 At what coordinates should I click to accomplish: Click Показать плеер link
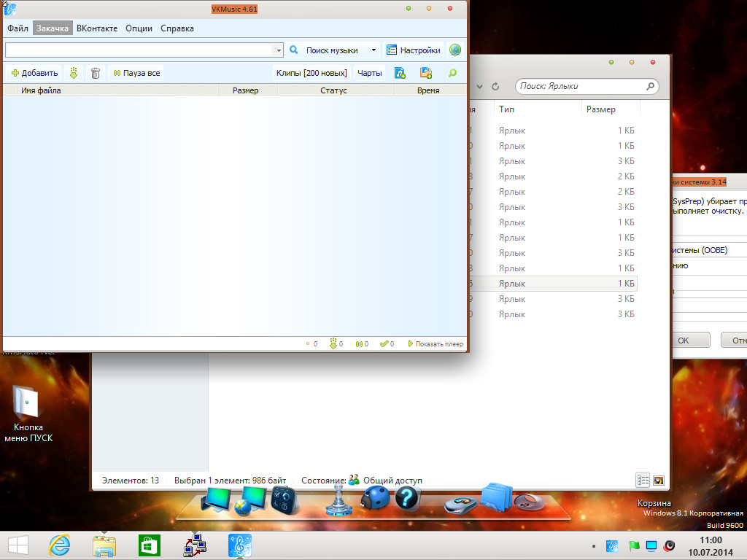(x=436, y=344)
